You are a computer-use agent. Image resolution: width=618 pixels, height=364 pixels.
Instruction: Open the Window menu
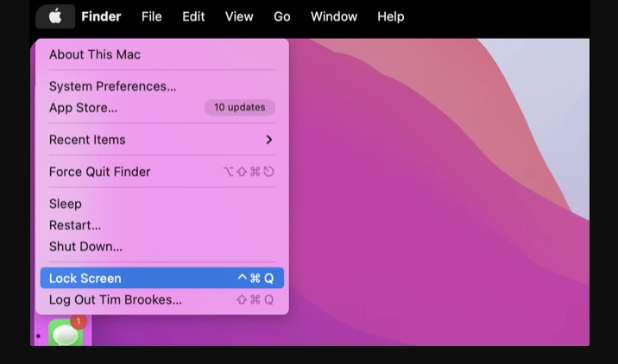334,16
